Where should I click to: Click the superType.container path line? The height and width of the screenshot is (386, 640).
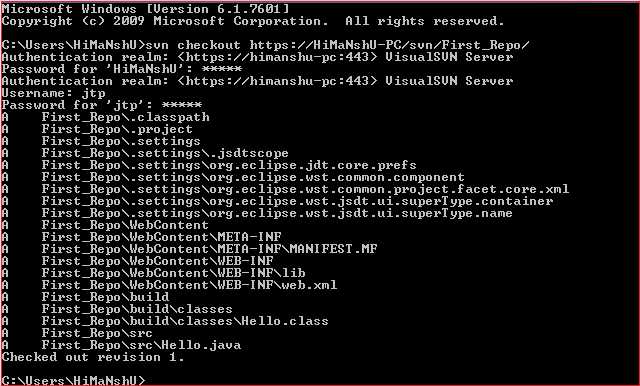(x=277, y=201)
